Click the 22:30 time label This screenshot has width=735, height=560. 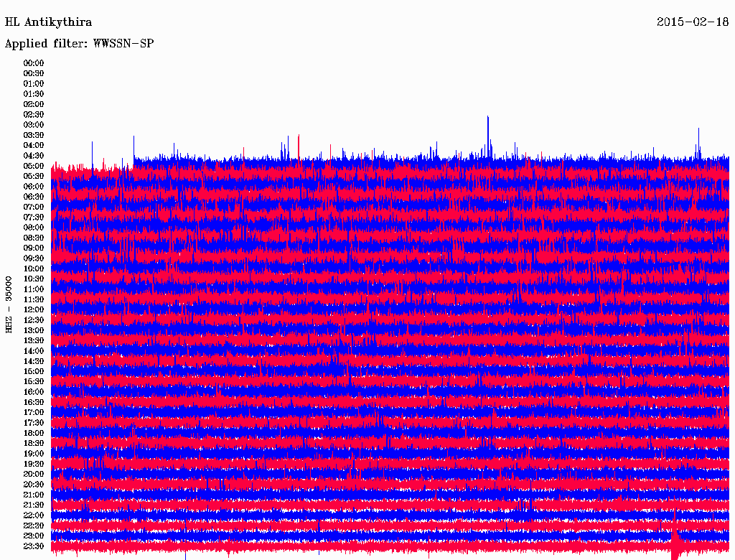pos(34,526)
